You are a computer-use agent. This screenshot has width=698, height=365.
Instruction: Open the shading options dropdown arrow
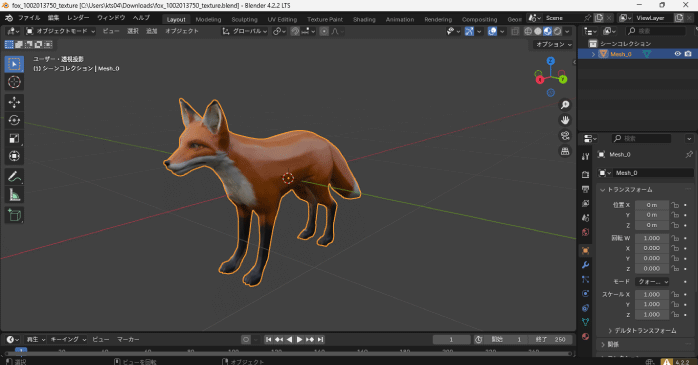tap(567, 31)
